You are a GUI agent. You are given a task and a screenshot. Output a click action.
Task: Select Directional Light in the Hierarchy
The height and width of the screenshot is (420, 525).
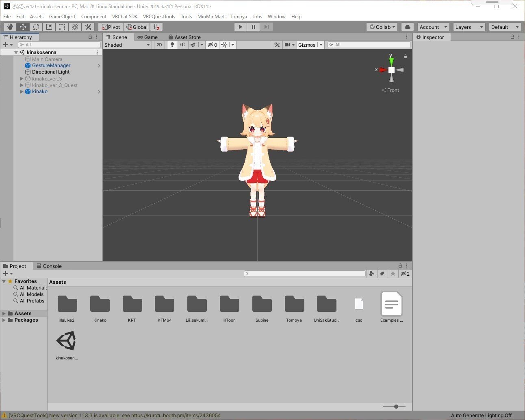tap(51, 72)
